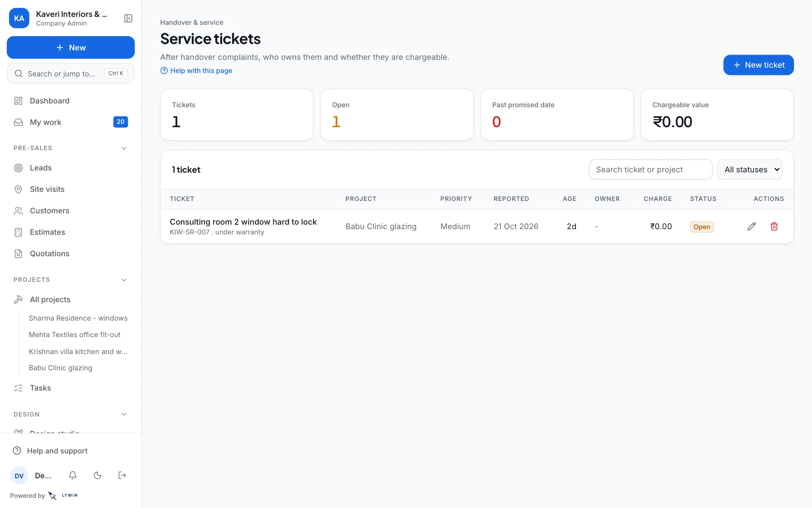Viewport: 812px width, 508px height.
Task: Open Consulting room 2 window ticket title
Action: point(243,222)
